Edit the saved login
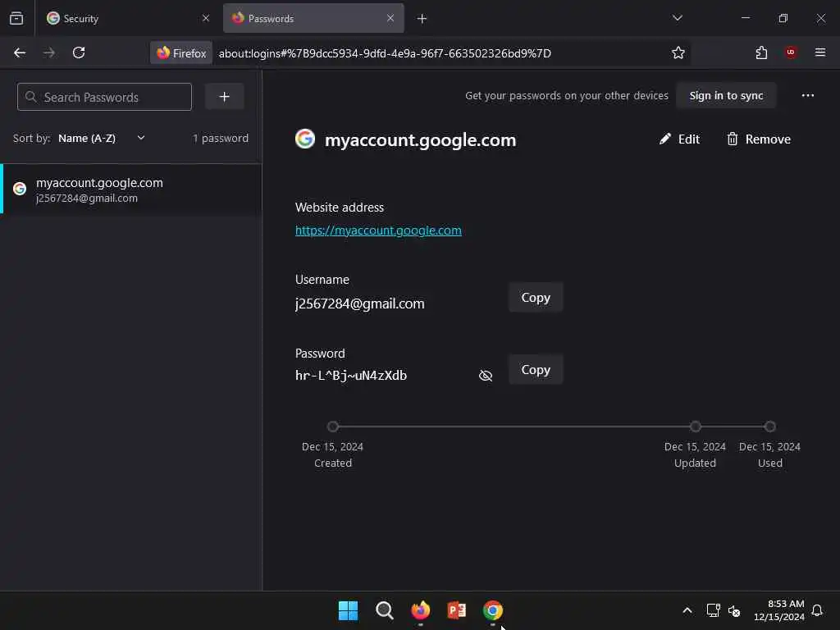Screen dimensions: 840x630 [679, 139]
